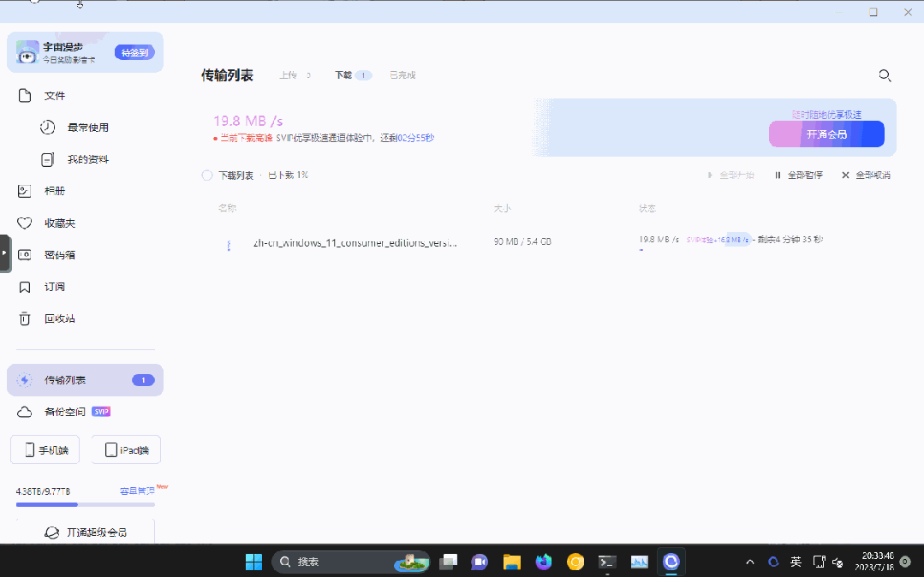Viewport: 924px width, 577px height.
Task: Click the tray volume muted icon
Action: coord(837,562)
